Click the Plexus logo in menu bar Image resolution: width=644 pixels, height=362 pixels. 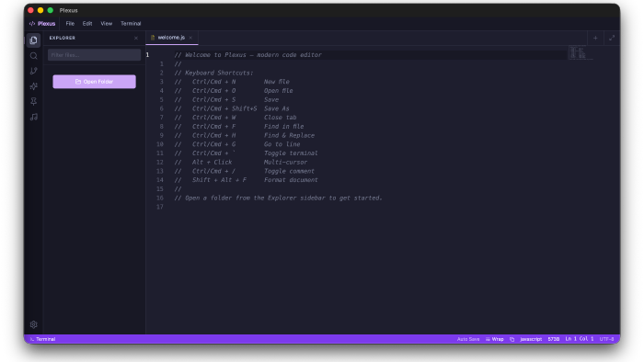42,24
